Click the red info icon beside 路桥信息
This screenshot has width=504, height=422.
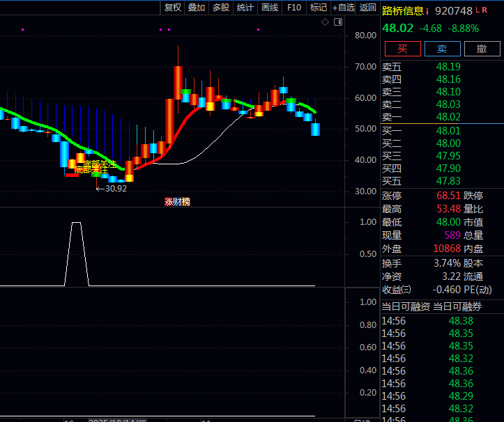(427, 10)
